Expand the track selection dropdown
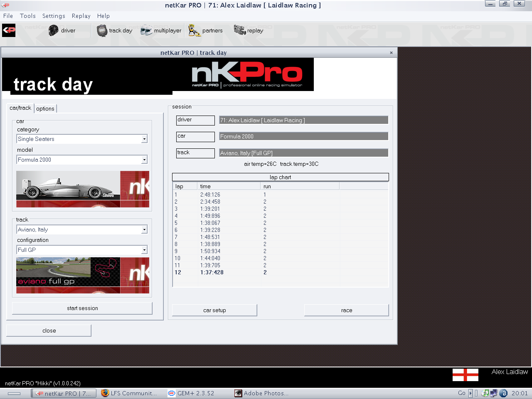532x399 pixels. [144, 229]
